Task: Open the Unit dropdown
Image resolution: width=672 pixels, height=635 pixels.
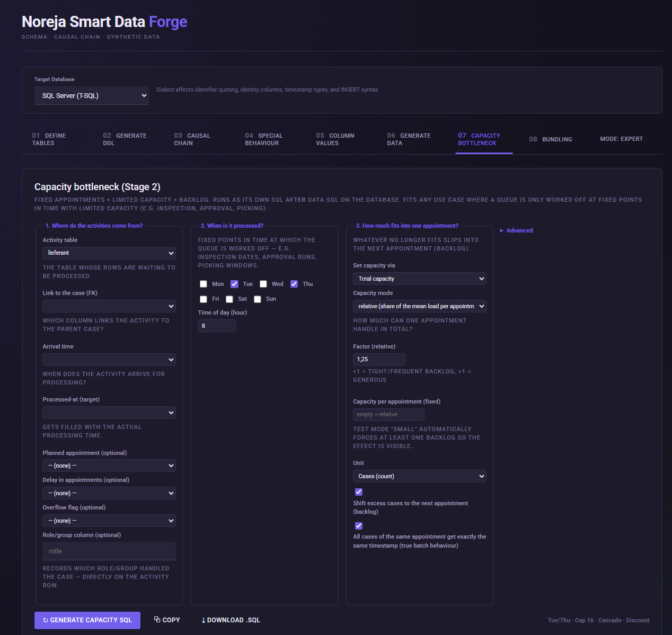Action: 420,476
